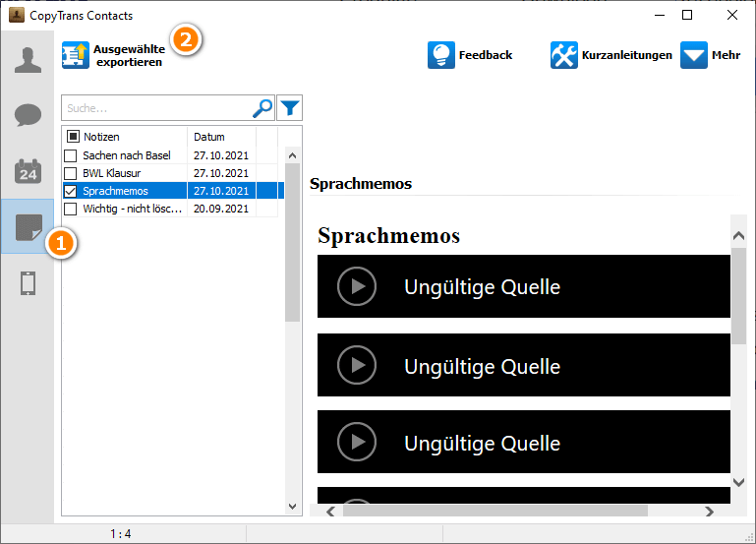Click the 1 : 4 status bar counter
756x544 pixels.
121,534
